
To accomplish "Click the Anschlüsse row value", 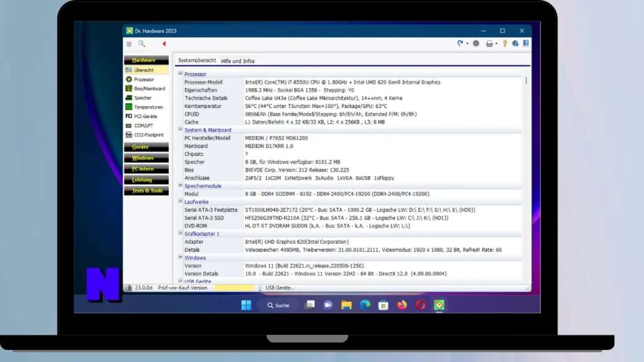I will tap(319, 178).
